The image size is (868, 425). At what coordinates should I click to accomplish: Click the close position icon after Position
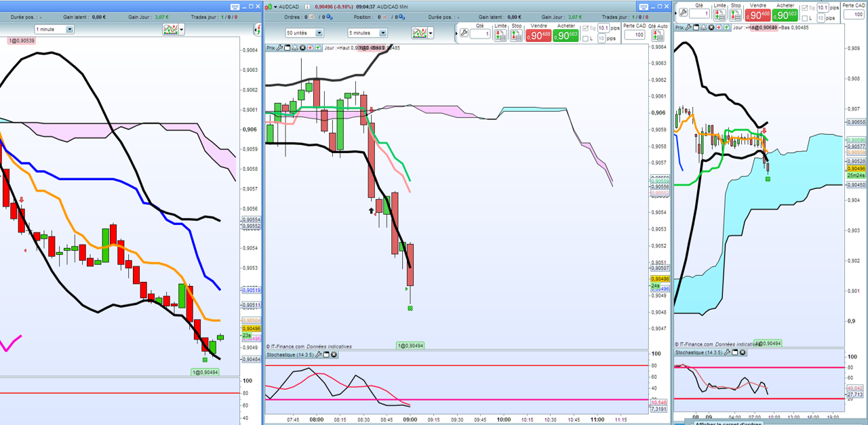(x=384, y=17)
